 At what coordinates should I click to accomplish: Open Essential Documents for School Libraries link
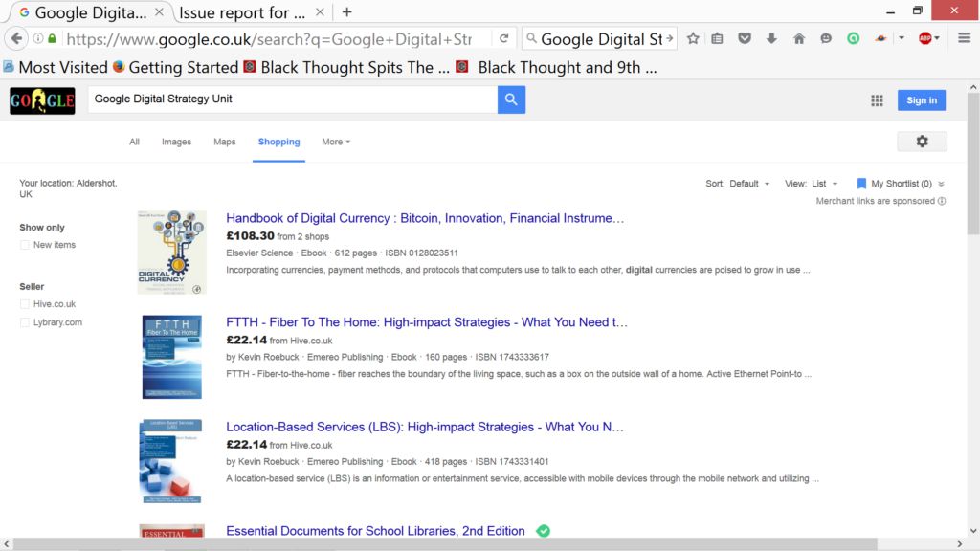(375, 531)
